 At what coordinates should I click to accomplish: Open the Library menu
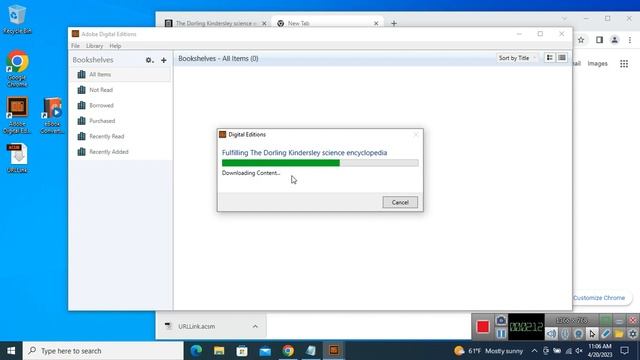tap(94, 46)
